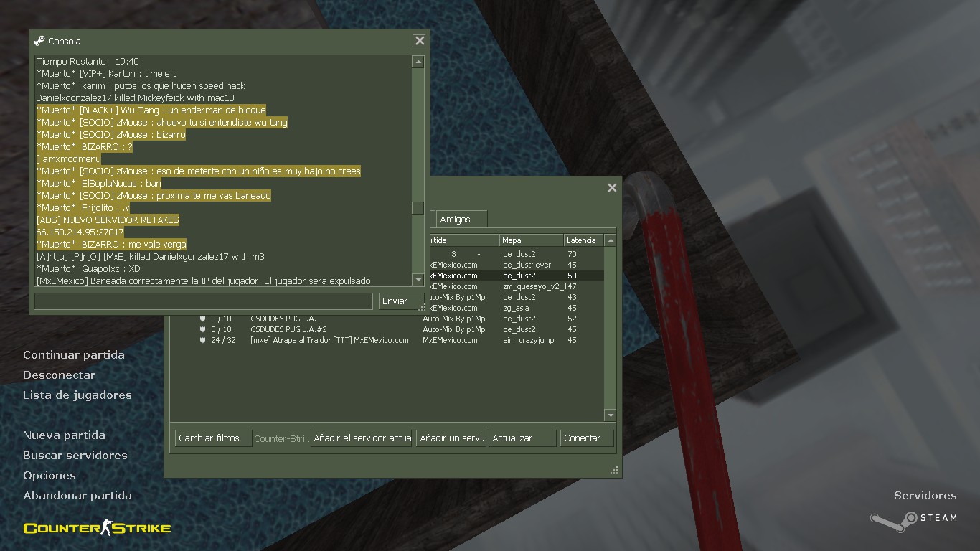Click the Consola window resize grip

[423, 307]
